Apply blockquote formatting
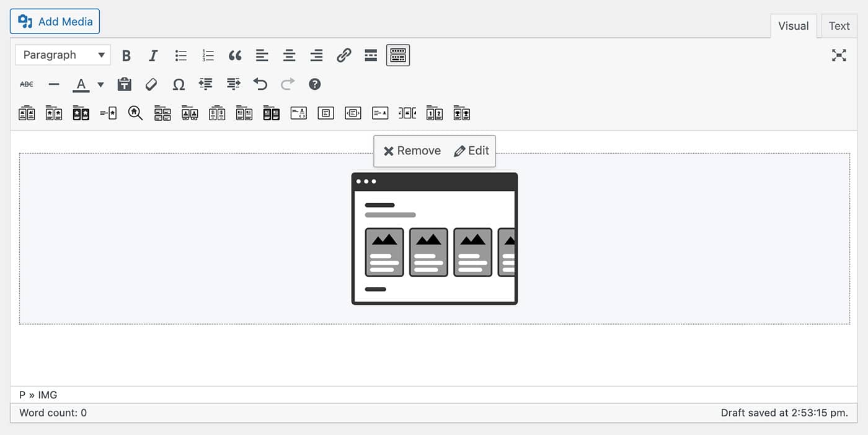 point(235,56)
